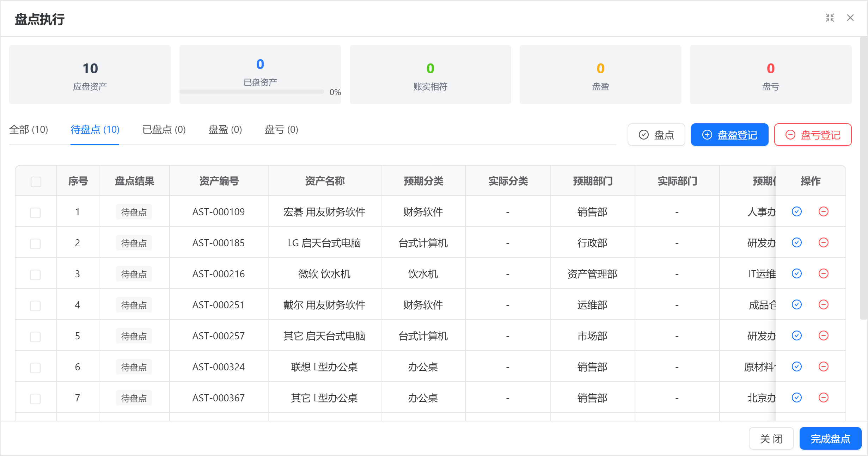Click 待盘点 status tag in row 1
The width and height of the screenshot is (868, 456).
pos(134,212)
